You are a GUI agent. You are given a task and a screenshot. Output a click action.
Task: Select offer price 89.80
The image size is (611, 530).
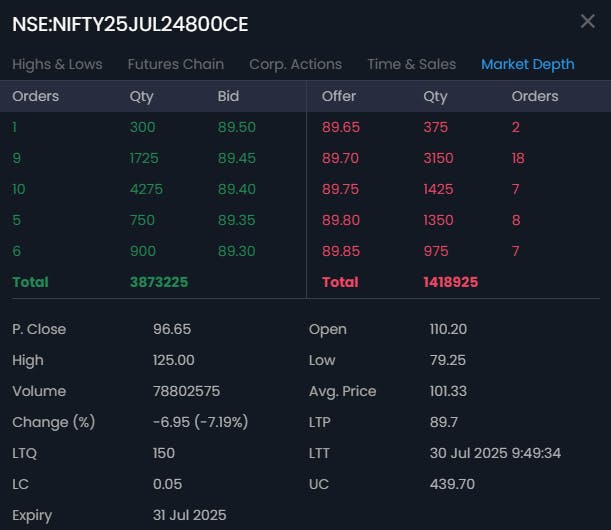(x=341, y=220)
